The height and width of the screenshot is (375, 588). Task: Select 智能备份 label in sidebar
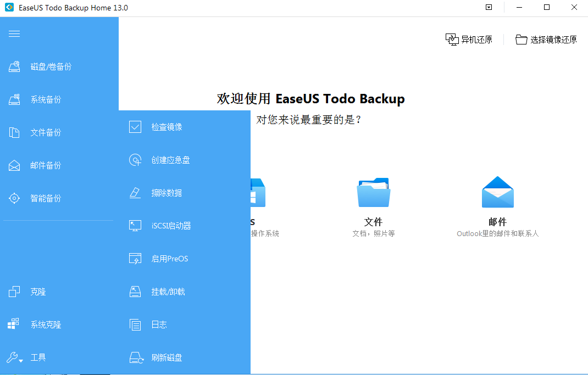(46, 199)
